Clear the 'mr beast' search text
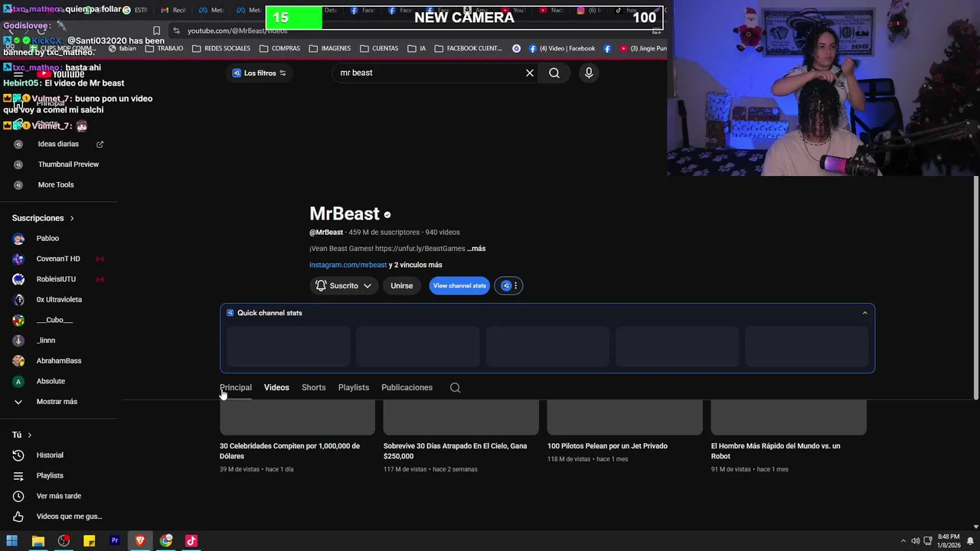Screen dimensions: 980x551 529,73
